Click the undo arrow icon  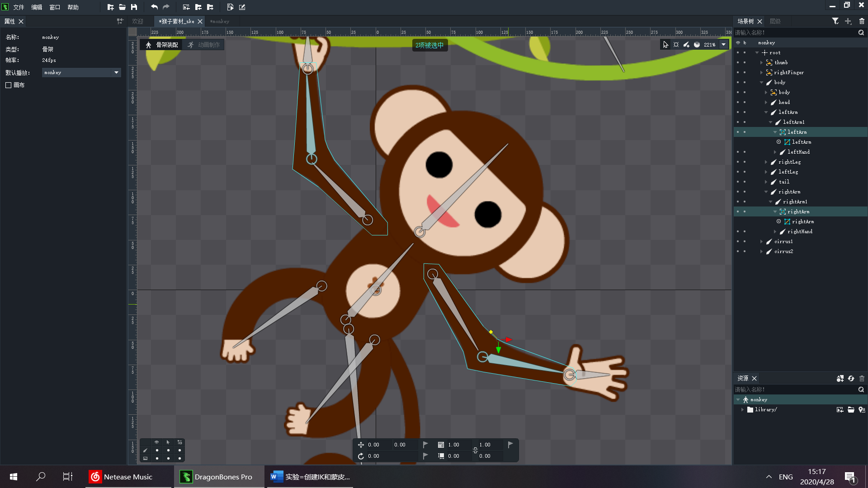pyautogui.click(x=154, y=7)
